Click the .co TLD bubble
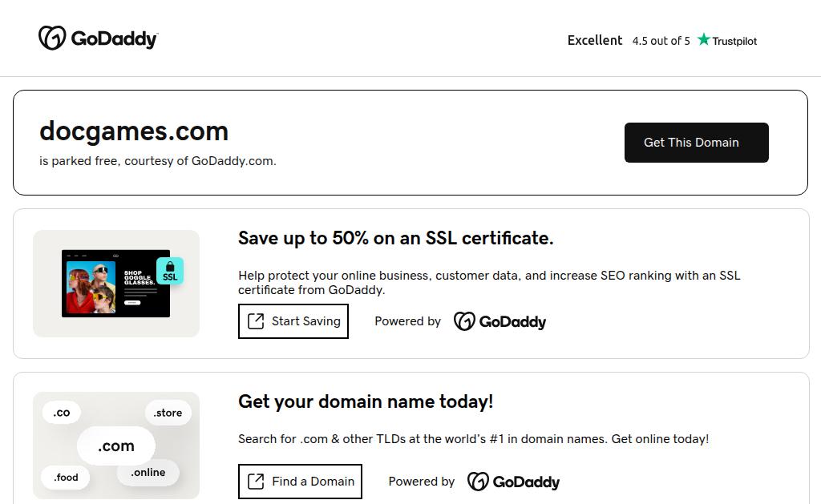The image size is (821, 504). click(62, 413)
